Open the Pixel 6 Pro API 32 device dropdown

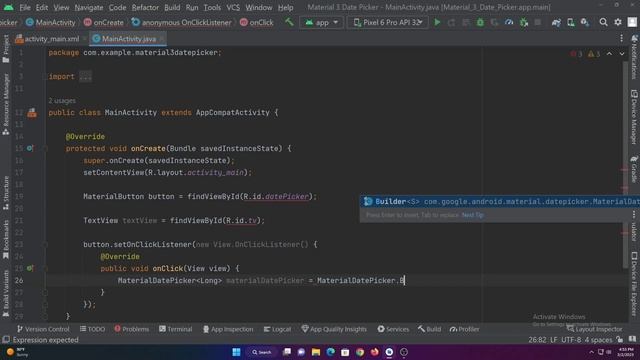pos(388,22)
